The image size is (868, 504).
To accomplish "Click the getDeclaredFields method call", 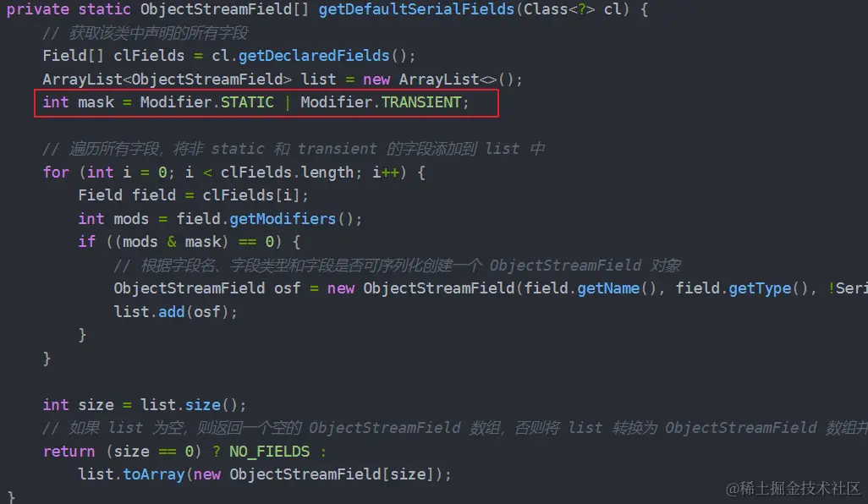I will click(314, 56).
